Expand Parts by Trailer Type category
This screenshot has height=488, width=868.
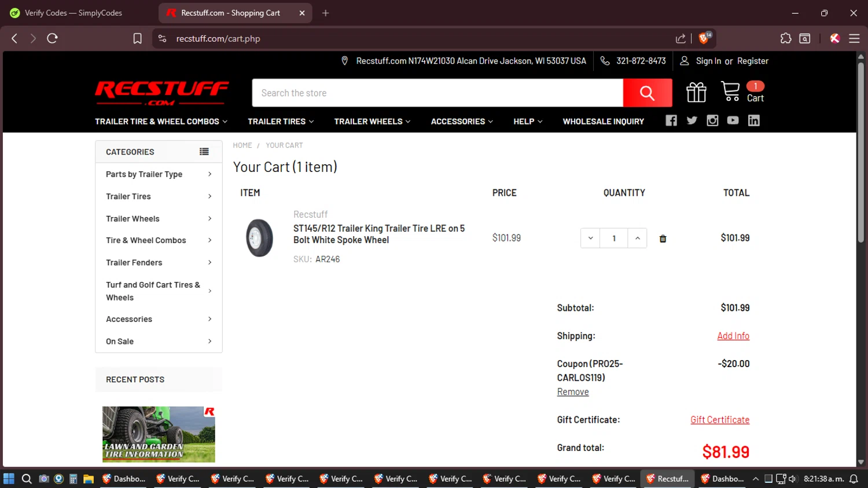pyautogui.click(x=159, y=174)
